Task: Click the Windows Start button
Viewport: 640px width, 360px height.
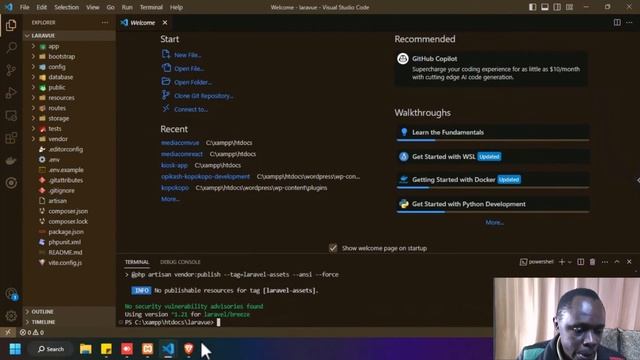Action: coord(15,349)
